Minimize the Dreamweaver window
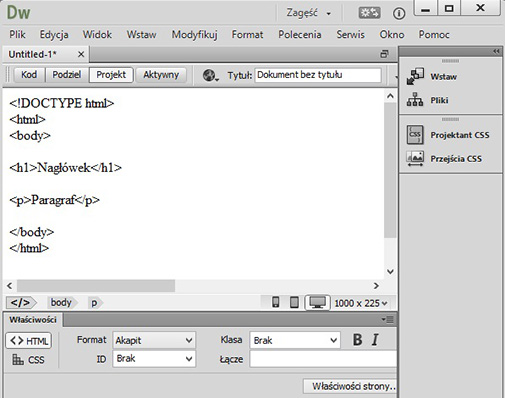The image size is (505, 398). pos(425,9)
